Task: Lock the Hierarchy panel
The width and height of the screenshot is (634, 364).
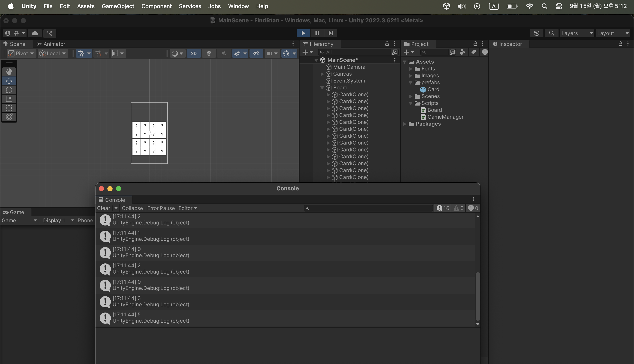Action: (x=387, y=44)
